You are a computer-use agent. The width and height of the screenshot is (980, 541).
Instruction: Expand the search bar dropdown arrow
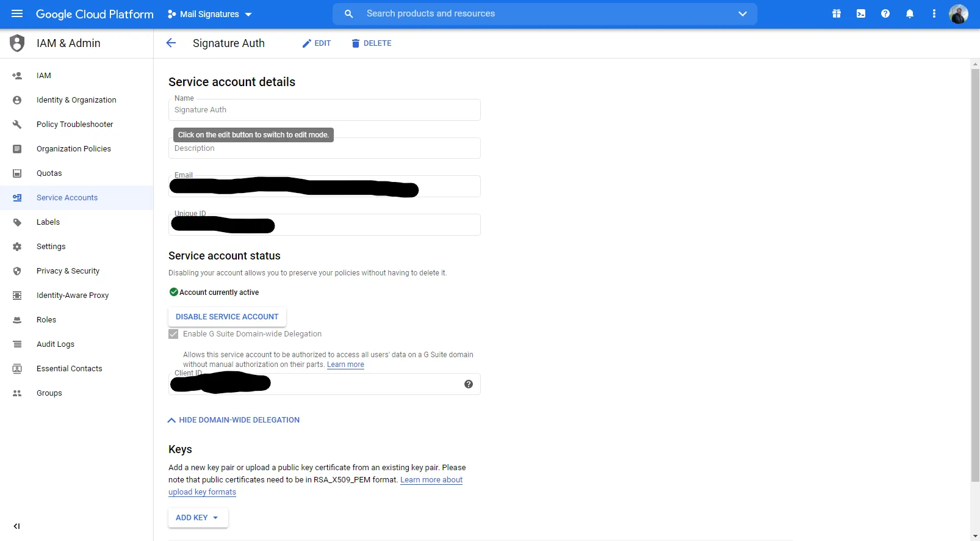(743, 13)
